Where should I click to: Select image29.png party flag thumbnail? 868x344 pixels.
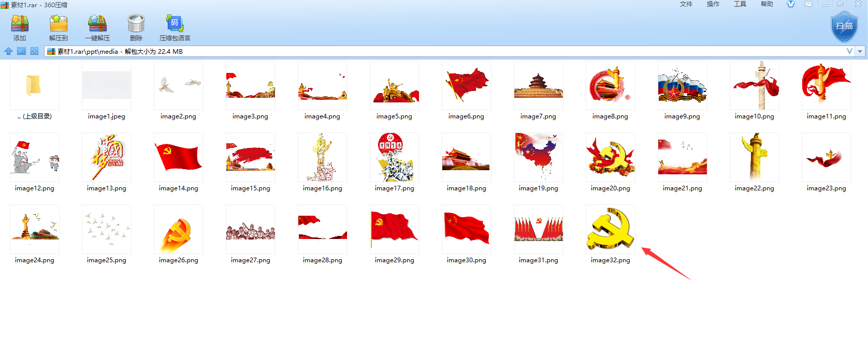click(395, 229)
